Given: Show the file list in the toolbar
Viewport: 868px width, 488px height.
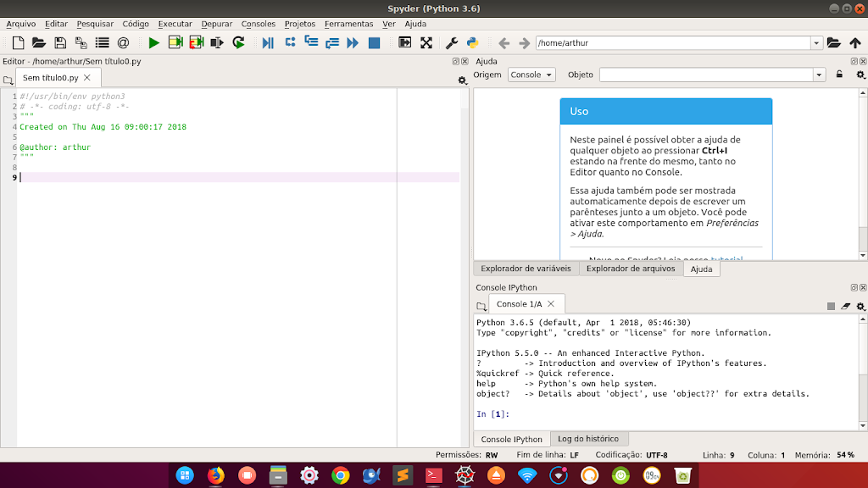Looking at the screenshot, I should pyautogui.click(x=102, y=42).
